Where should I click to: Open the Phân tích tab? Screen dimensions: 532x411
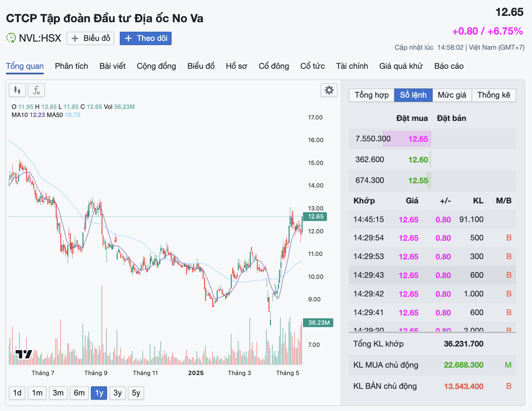click(x=72, y=66)
